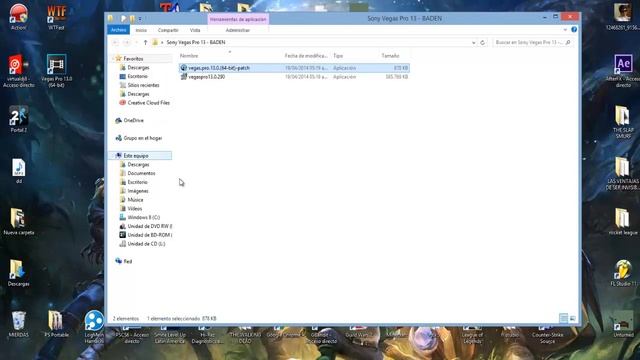640x360 pixels.
Task: Go back with the Explorer back arrow
Action: tap(116, 42)
